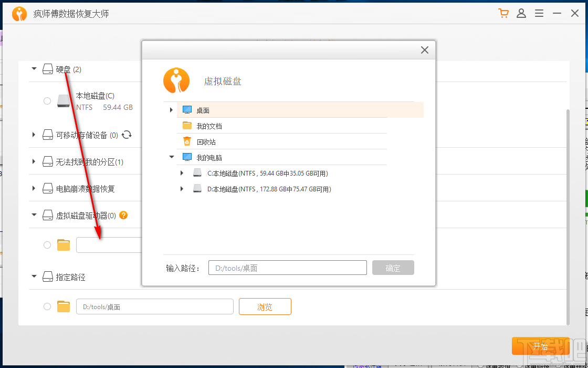Viewport: 588px width, 368px height.
Task: Click the 硬盘 (2) label
Action: click(x=69, y=69)
